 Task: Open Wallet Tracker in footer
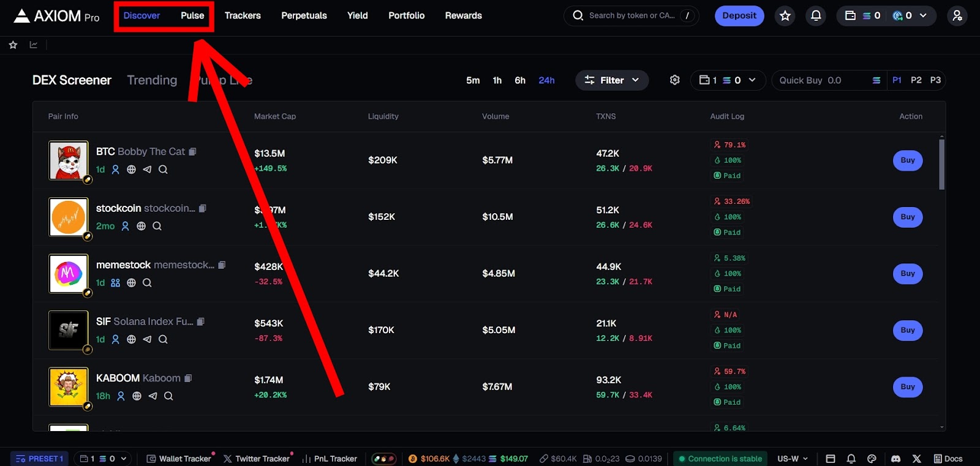179,459
